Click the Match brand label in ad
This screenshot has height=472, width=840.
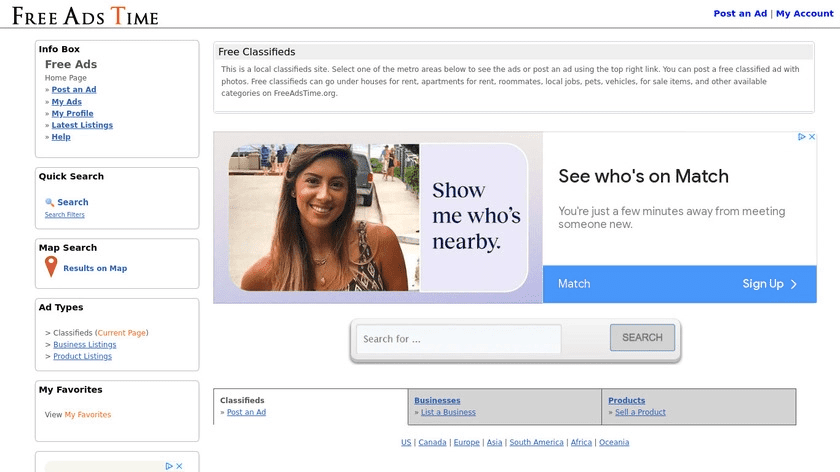coord(574,284)
